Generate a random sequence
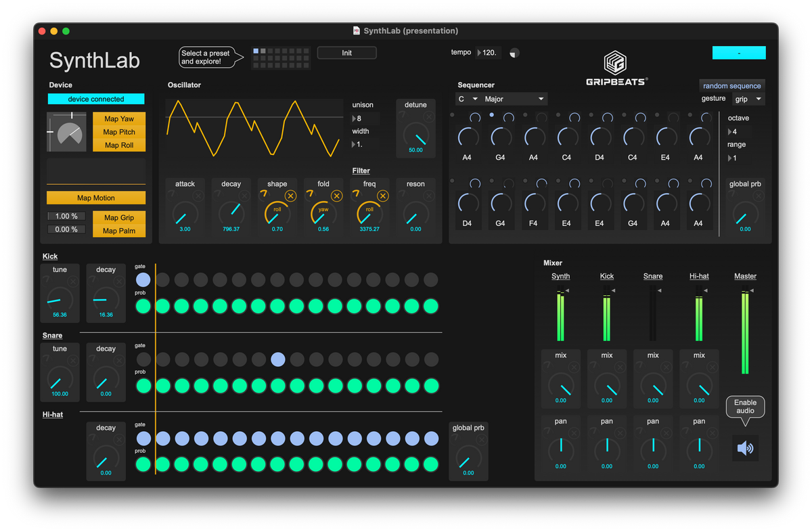812x532 pixels. click(731, 86)
